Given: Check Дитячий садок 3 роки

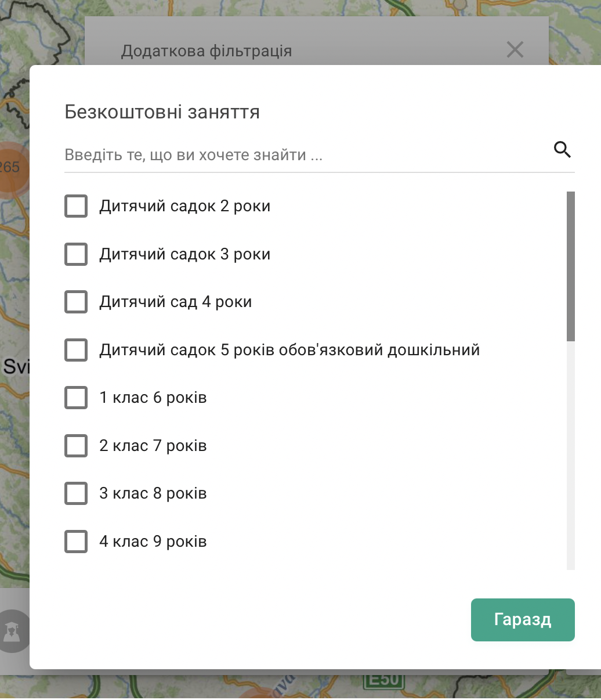Looking at the screenshot, I should 76,254.
